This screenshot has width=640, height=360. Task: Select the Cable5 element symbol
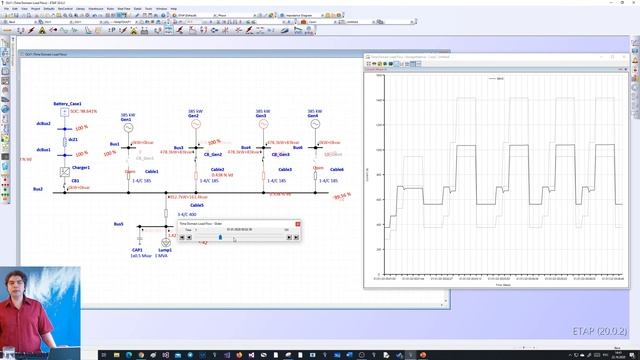click(166, 213)
